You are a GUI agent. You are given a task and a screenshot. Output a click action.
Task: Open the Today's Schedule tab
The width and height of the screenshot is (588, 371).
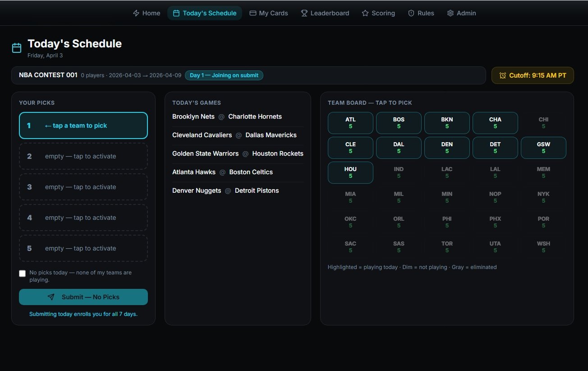click(205, 13)
